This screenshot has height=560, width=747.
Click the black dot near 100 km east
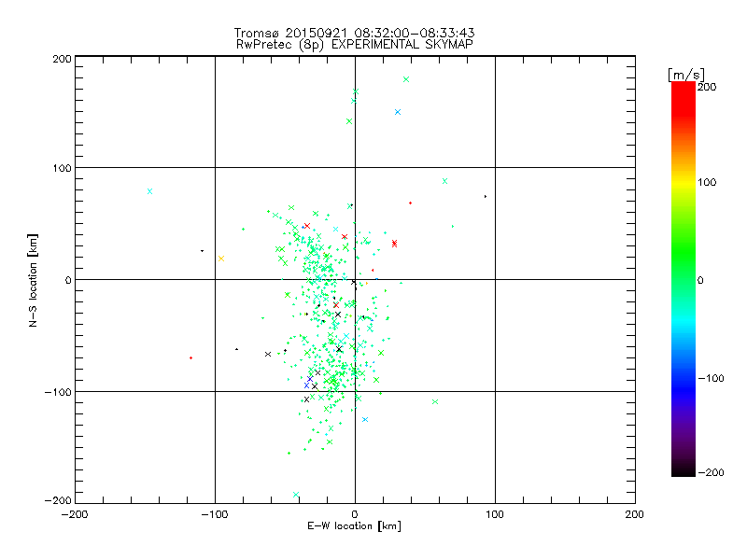point(486,196)
